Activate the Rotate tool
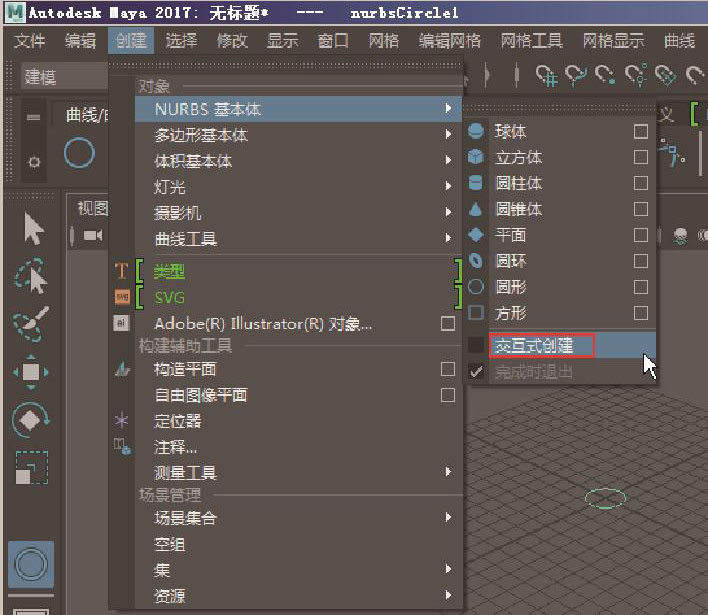708x615 pixels. point(32,419)
